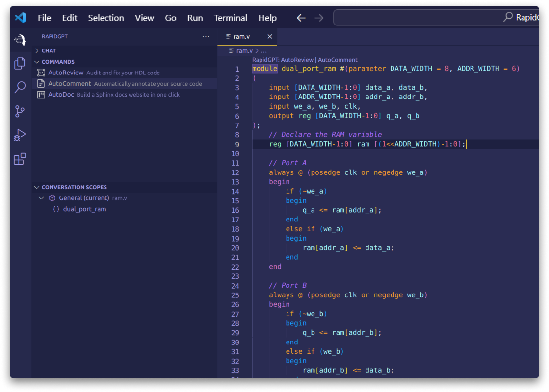
Task: Click line number 25 in the gutter
Action: pyautogui.click(x=235, y=295)
